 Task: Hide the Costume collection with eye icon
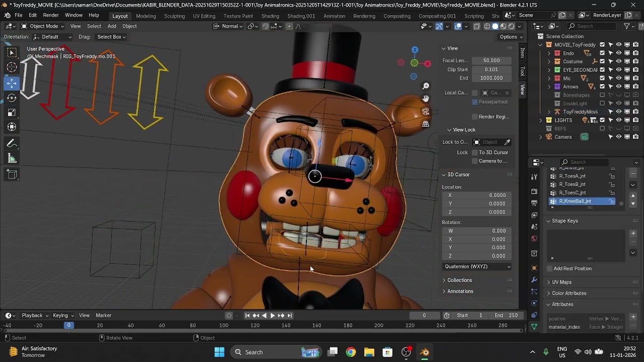(619, 61)
